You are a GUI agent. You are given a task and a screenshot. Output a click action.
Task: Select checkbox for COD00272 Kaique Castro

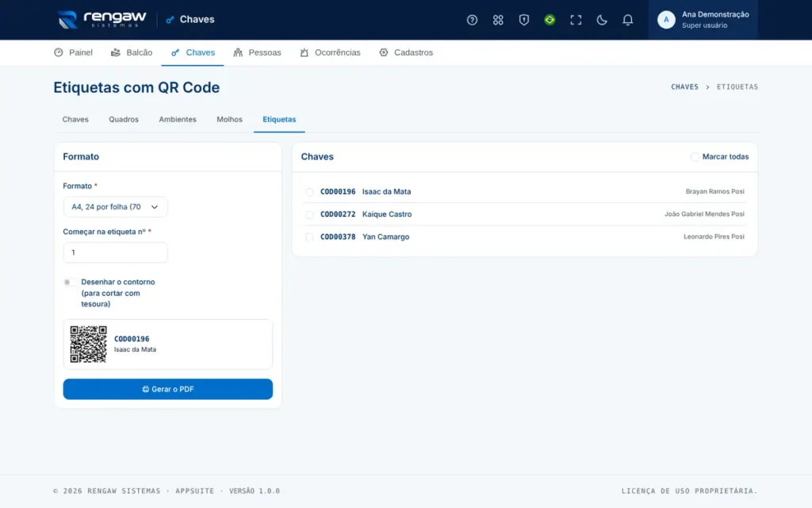[x=309, y=214]
